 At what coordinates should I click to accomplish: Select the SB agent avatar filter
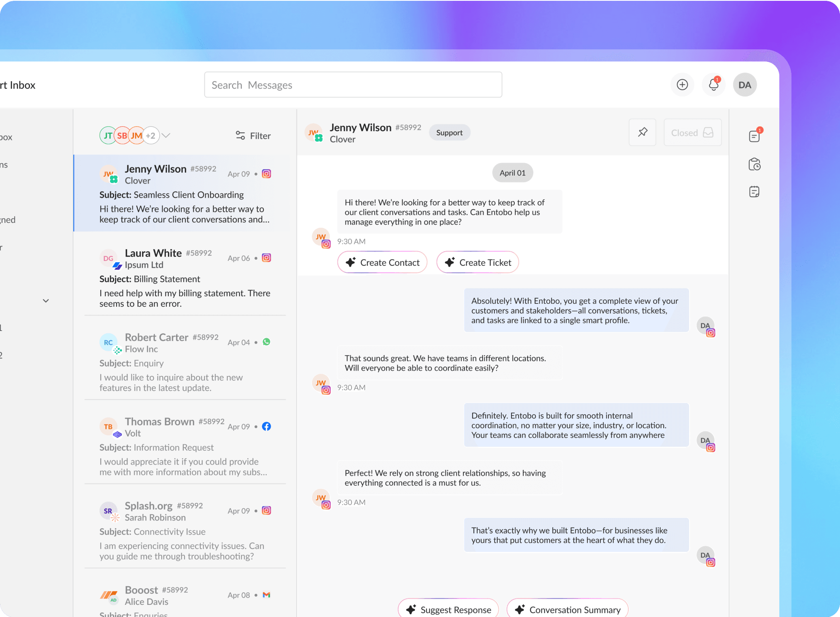point(122,136)
